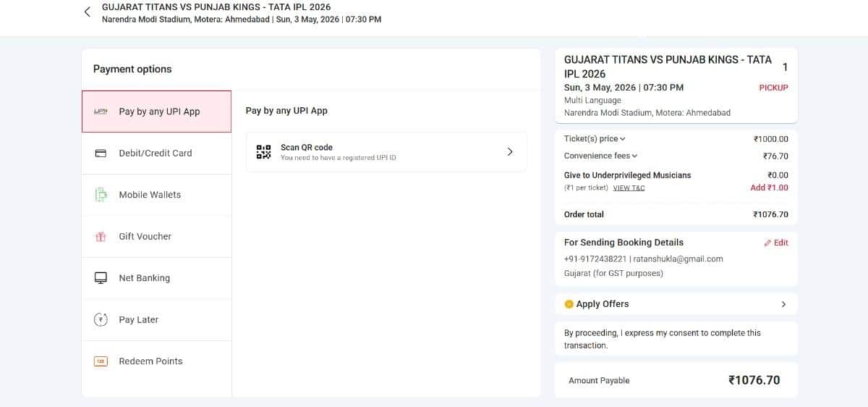
Task: Click the Multi Language text
Action: 592,101
